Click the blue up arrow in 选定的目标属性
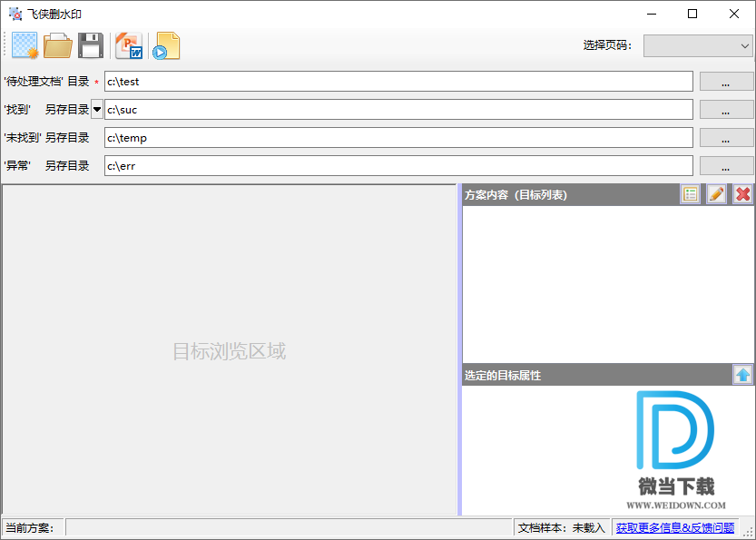The image size is (756, 540). click(742, 375)
